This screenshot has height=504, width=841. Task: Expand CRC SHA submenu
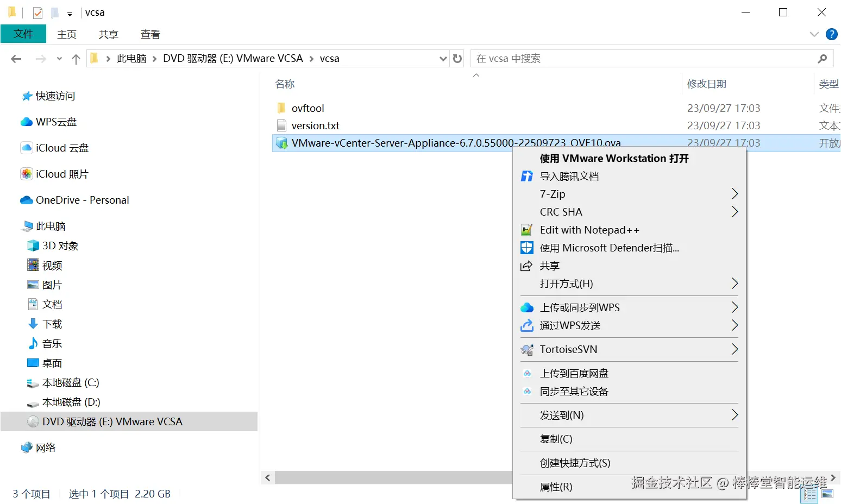630,212
